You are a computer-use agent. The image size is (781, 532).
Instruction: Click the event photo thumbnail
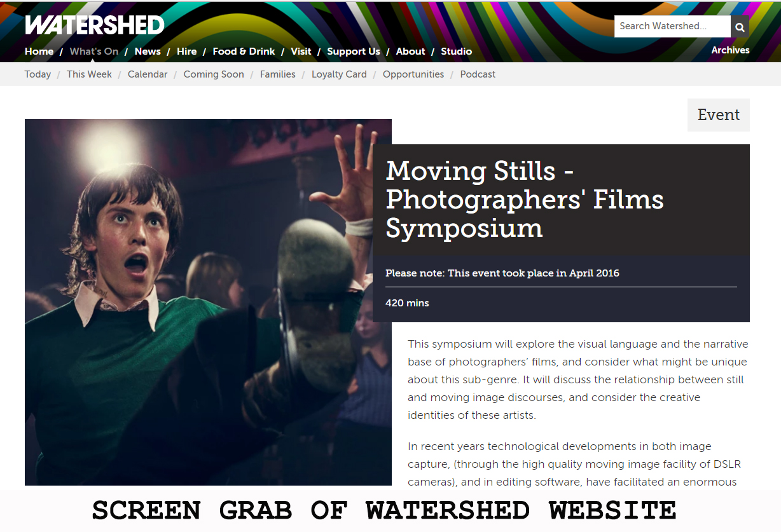[x=208, y=302]
